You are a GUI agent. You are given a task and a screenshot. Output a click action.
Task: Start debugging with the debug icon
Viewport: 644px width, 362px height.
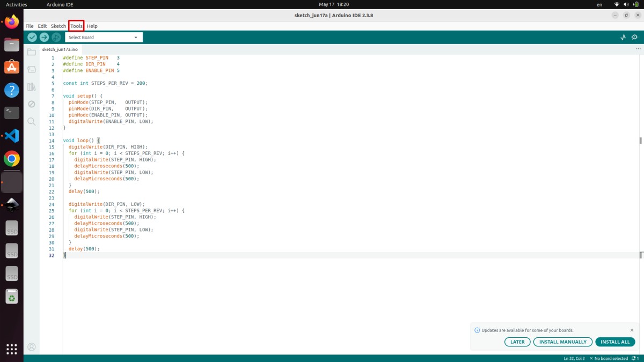coord(56,37)
